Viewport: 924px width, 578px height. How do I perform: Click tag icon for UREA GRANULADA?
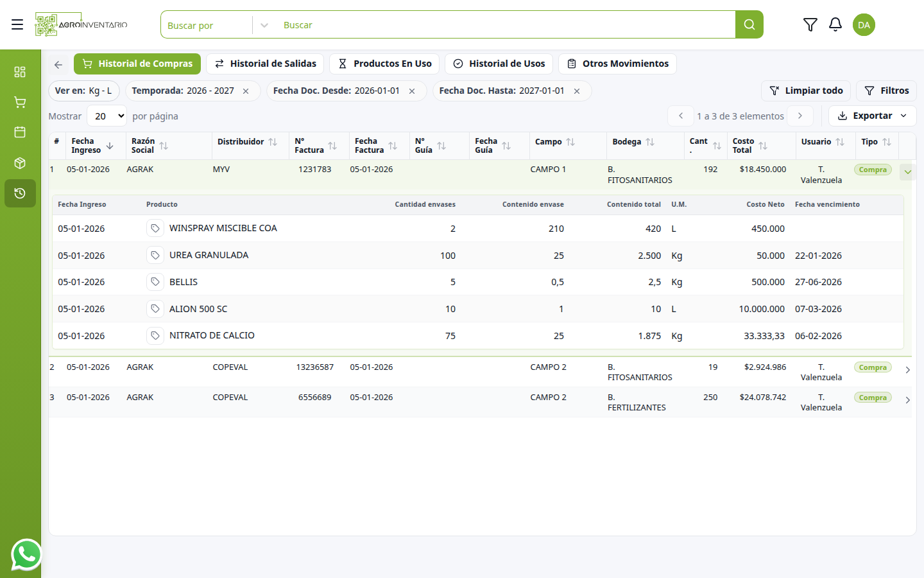point(155,255)
